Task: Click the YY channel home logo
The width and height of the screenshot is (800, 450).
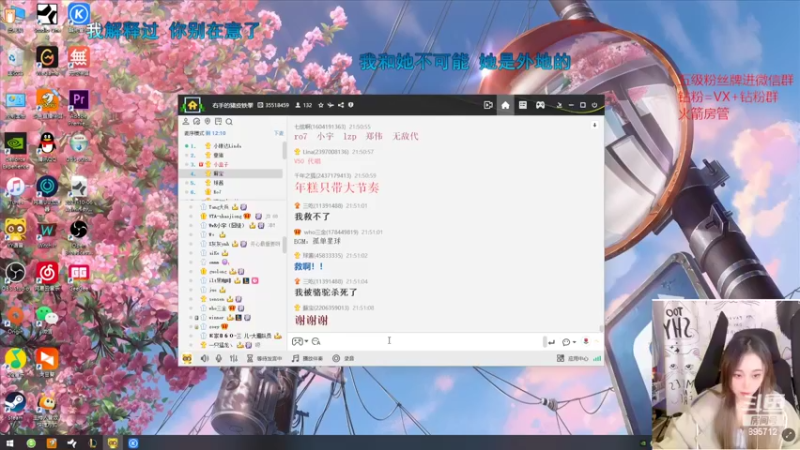Action: (x=192, y=105)
